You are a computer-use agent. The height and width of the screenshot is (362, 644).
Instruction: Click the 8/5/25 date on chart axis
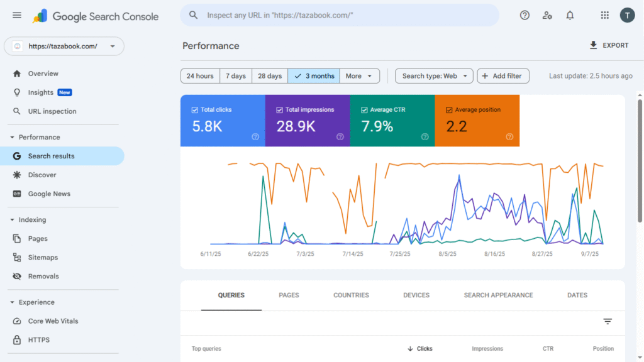tap(447, 254)
